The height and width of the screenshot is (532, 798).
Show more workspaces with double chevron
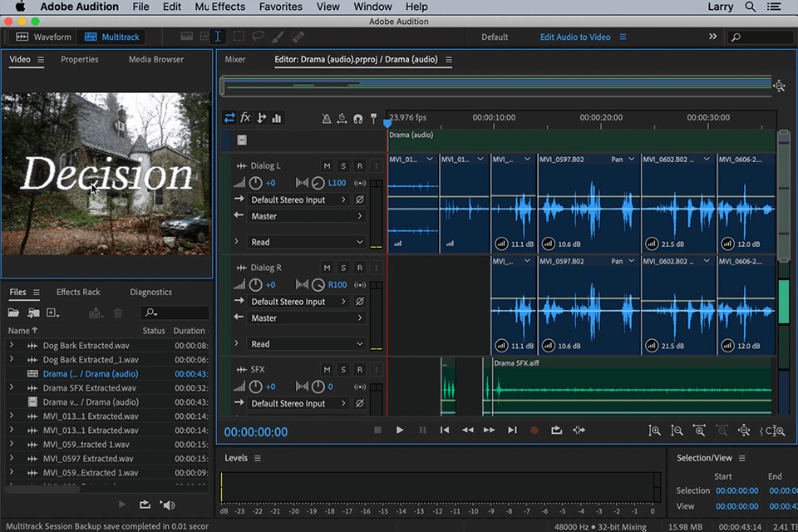tap(712, 37)
